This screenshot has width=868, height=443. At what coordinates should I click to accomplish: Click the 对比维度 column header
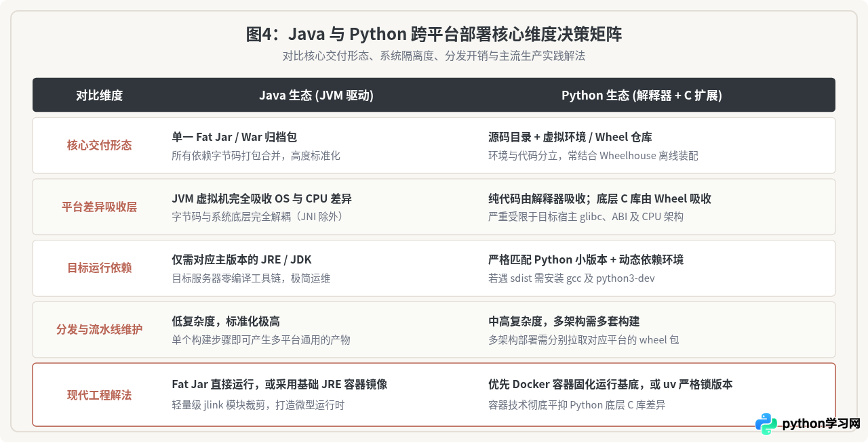click(99, 96)
